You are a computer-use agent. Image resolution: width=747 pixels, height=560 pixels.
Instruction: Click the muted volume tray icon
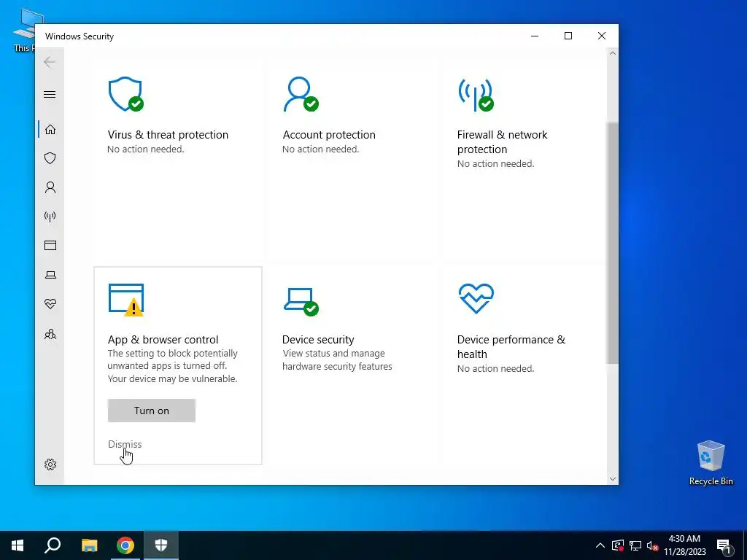653,545
